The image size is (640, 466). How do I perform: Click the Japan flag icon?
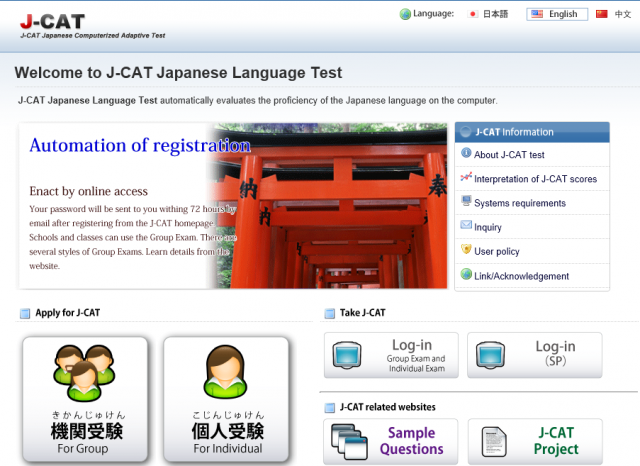point(473,14)
